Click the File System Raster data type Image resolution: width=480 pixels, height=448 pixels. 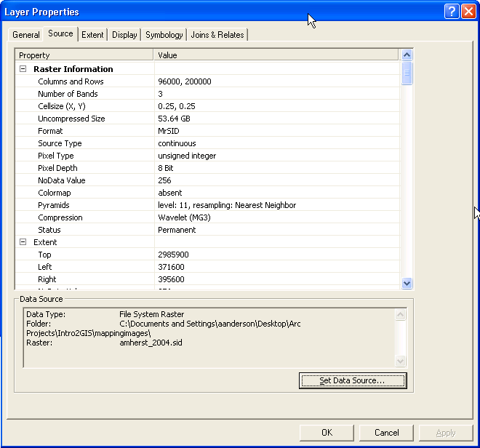click(151, 314)
